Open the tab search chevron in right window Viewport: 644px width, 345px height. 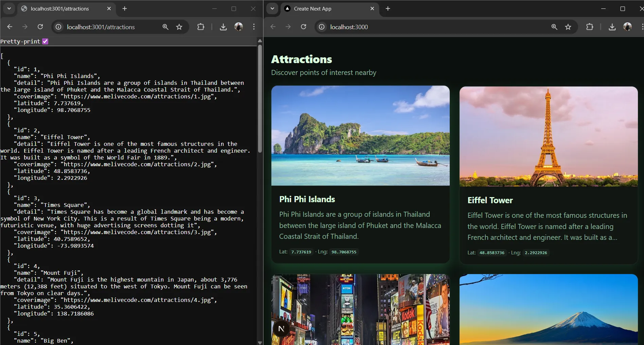click(x=272, y=8)
